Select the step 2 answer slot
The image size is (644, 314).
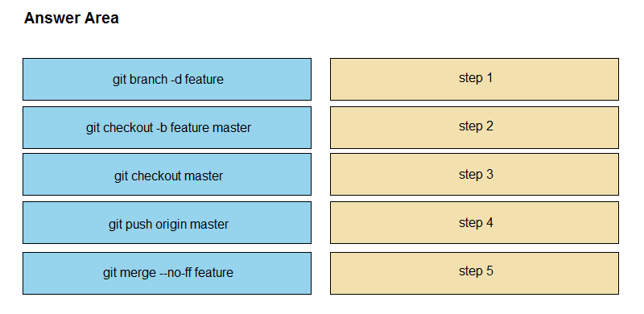(x=474, y=127)
